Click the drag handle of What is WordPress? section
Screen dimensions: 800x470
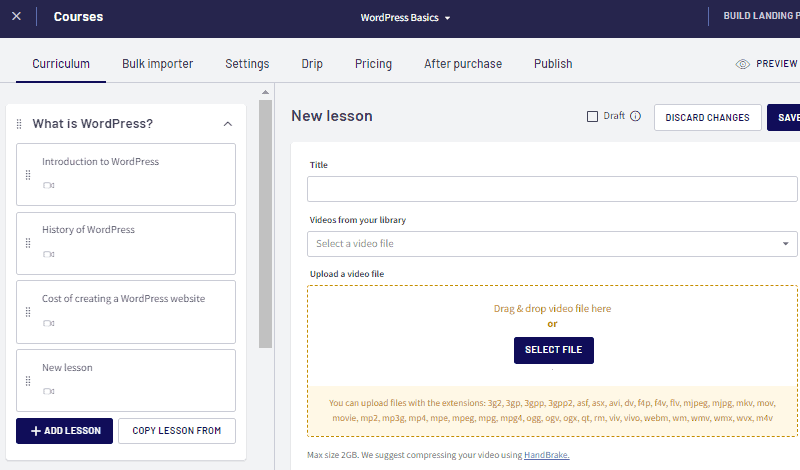pyautogui.click(x=19, y=124)
